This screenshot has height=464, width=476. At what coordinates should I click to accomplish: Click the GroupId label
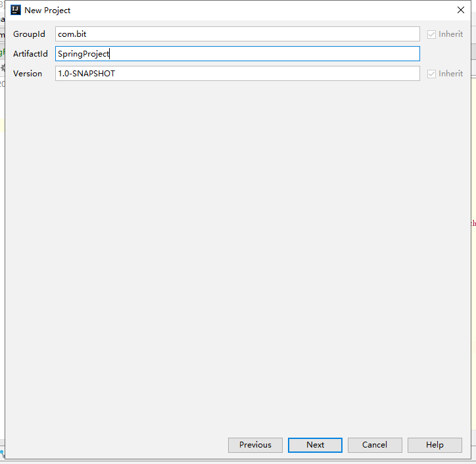(x=29, y=34)
